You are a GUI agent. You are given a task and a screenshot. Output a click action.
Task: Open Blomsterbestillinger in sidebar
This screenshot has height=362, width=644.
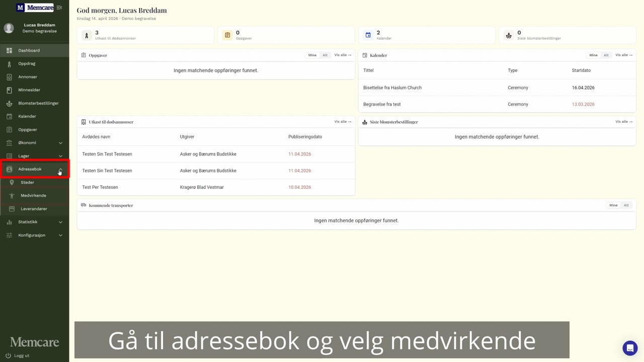tap(34, 103)
